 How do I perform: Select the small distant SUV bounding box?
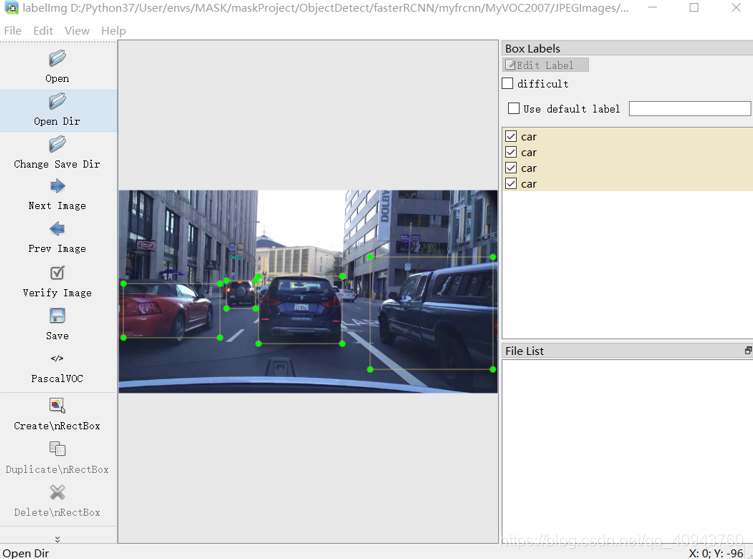(x=241, y=294)
